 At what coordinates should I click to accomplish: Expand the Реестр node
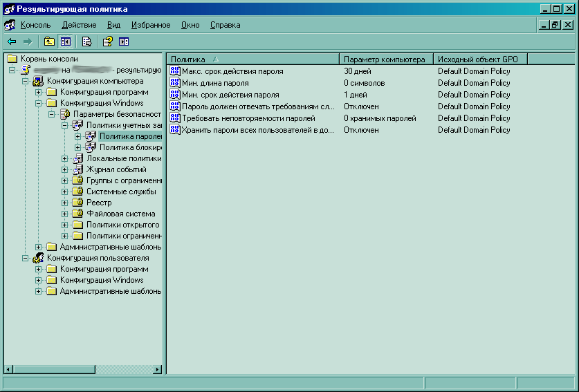pos(64,203)
